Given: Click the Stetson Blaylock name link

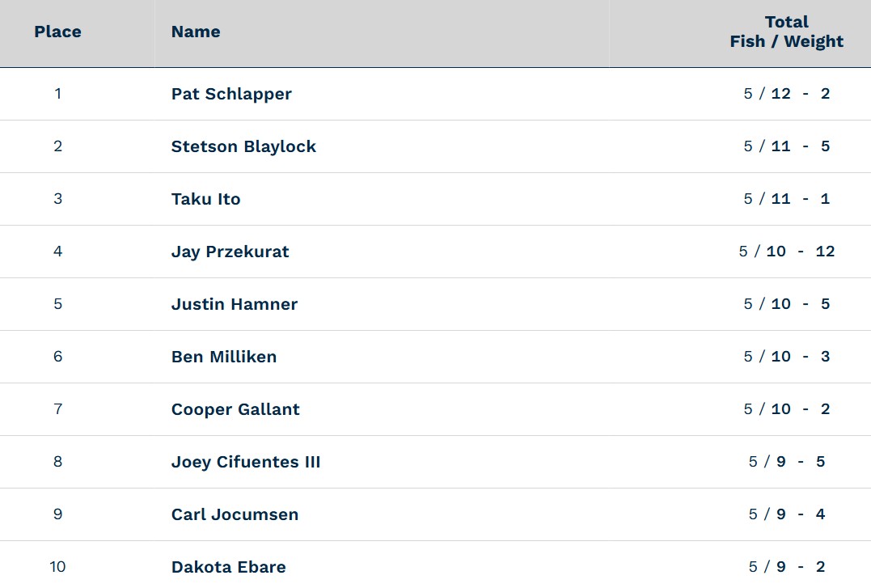Looking at the screenshot, I should point(243,146).
